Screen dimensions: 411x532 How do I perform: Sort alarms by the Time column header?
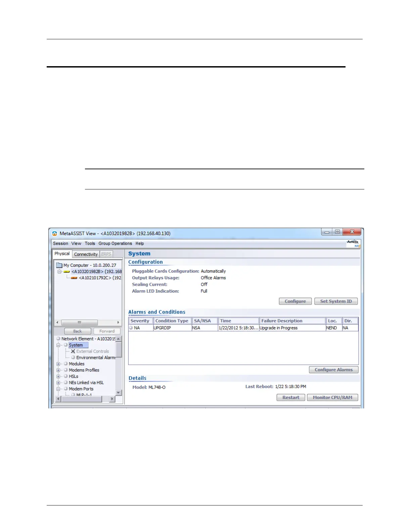tap(238, 321)
